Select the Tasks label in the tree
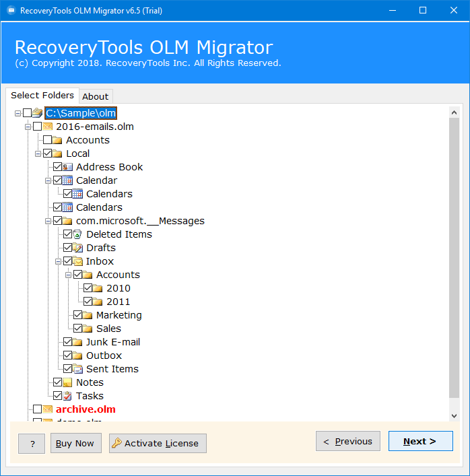 tap(90, 396)
